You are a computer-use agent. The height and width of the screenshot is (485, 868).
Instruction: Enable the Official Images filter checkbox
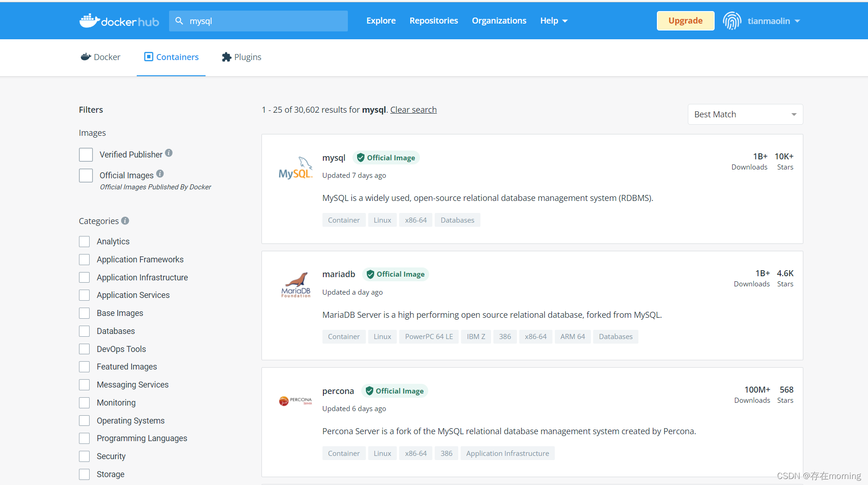(x=86, y=176)
